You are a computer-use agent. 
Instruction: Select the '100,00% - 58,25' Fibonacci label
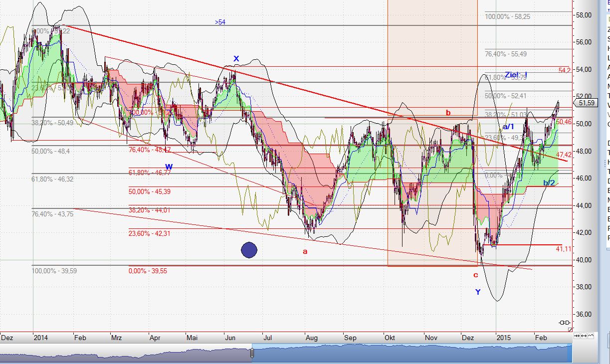click(507, 16)
